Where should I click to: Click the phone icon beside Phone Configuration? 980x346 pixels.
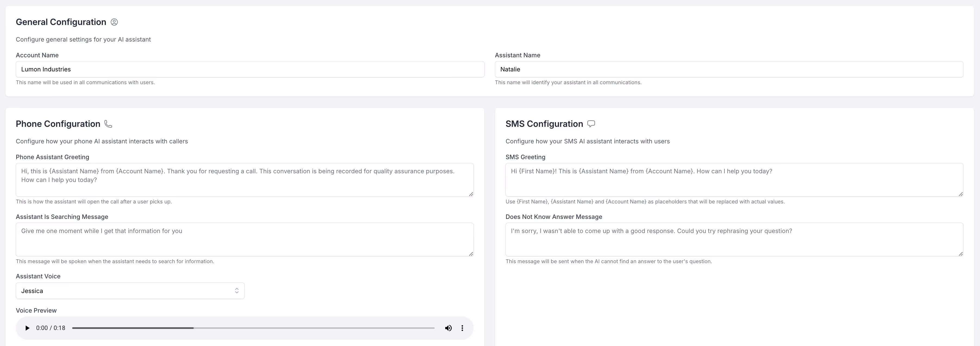point(109,124)
